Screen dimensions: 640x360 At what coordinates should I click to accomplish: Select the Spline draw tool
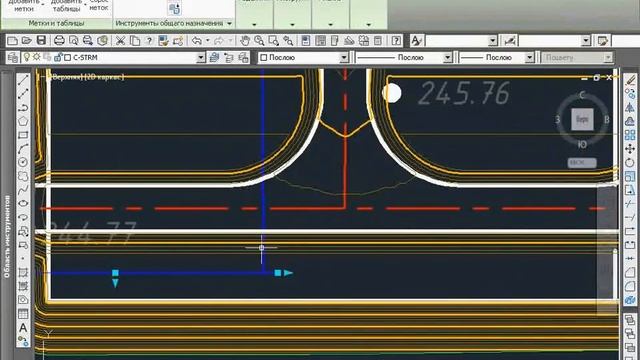pos(23,189)
